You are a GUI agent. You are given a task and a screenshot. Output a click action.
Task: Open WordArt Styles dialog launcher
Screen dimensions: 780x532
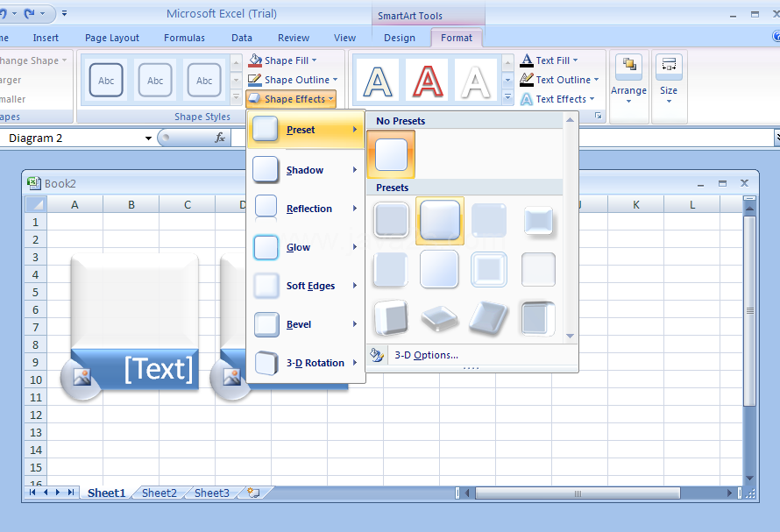pyautogui.click(x=599, y=116)
